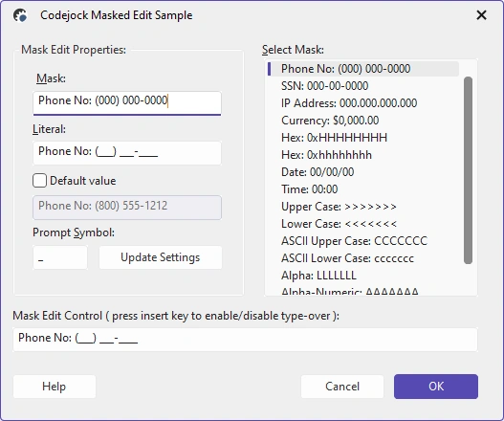Click the Mask Edit Control phone field

point(245,340)
